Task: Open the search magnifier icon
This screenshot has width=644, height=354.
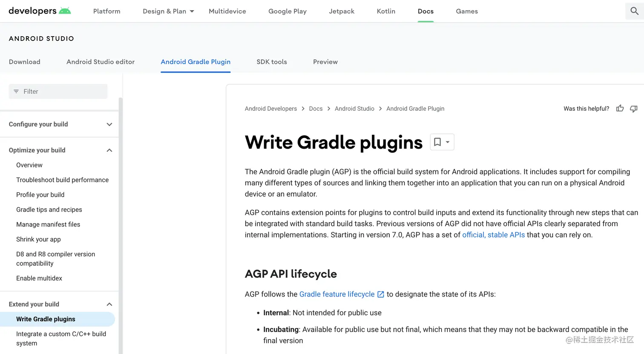Action: click(634, 11)
